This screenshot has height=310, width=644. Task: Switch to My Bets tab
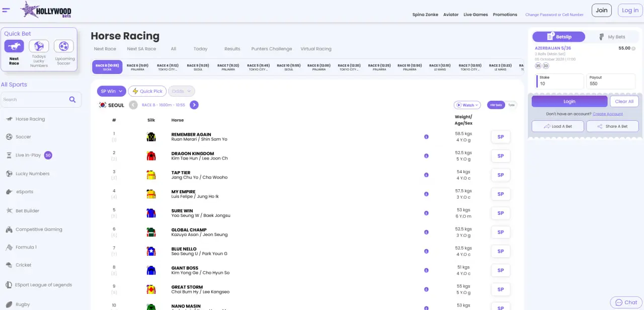[x=612, y=37]
